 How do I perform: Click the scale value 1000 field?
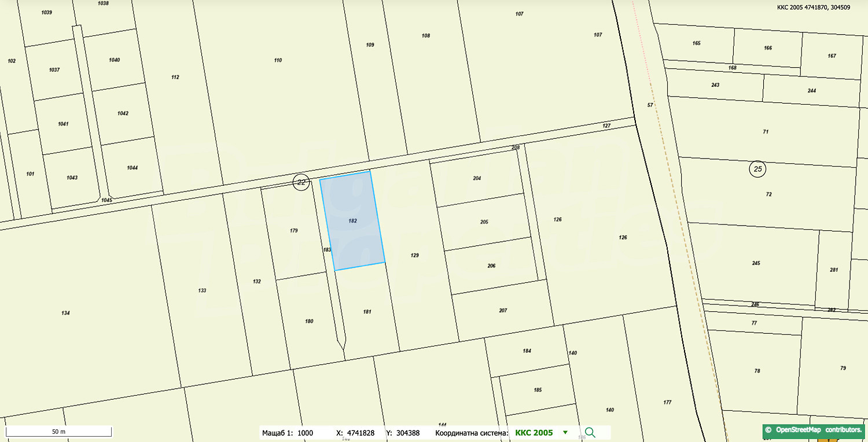coord(305,433)
